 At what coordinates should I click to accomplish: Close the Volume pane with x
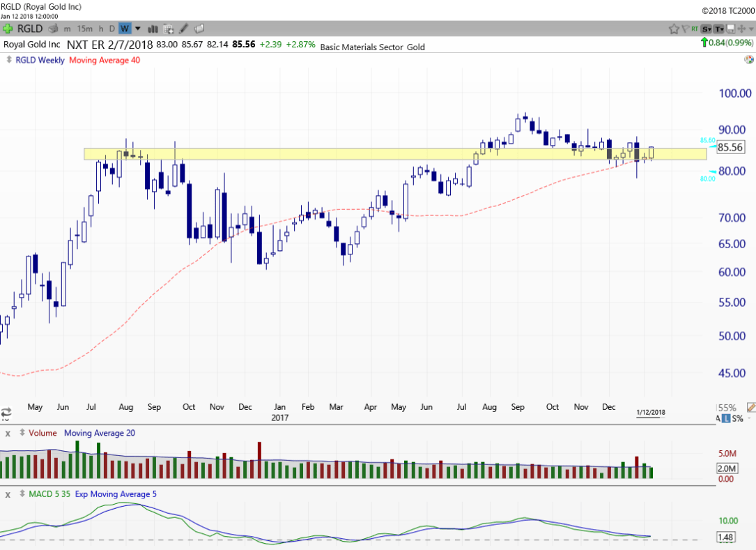coord(8,434)
